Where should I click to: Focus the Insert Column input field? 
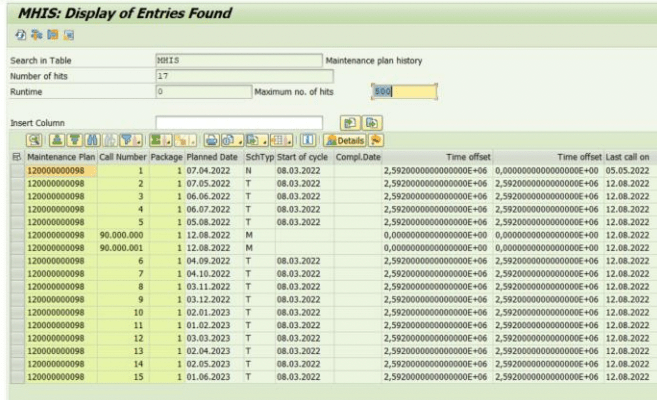coord(238,122)
